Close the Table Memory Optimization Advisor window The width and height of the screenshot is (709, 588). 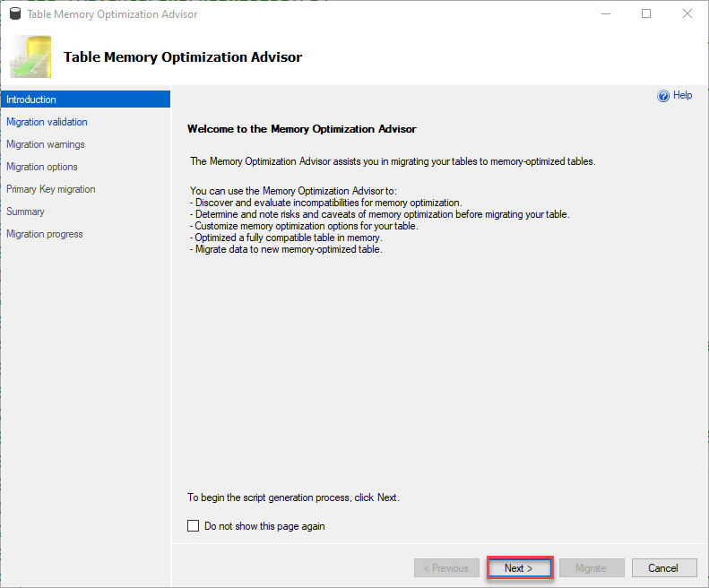(687, 14)
